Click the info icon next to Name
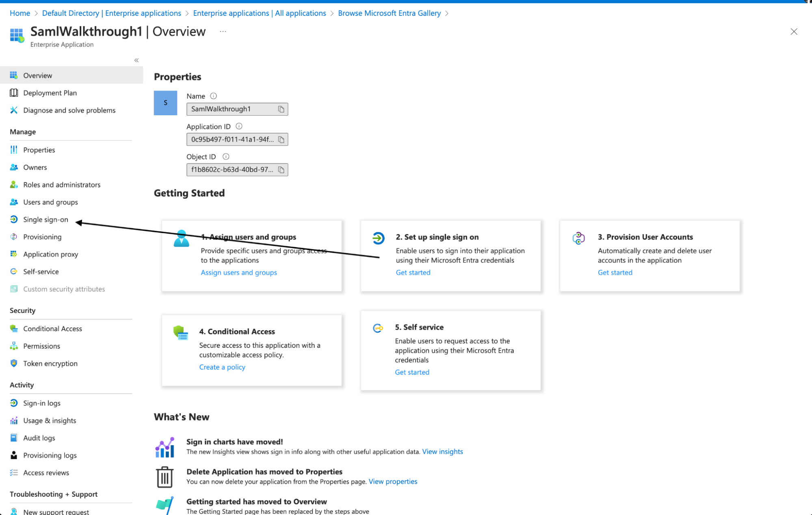 [x=213, y=96]
